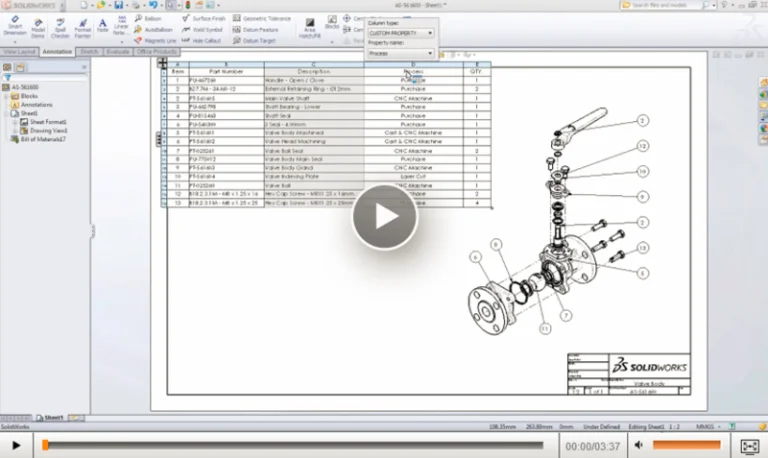Open the Evaluate tab
The height and width of the screenshot is (458, 768).
tap(116, 51)
